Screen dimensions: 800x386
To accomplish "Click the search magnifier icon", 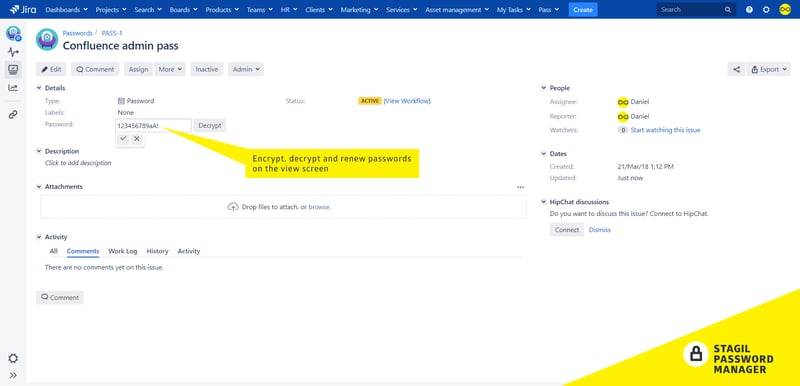I will coord(728,10).
